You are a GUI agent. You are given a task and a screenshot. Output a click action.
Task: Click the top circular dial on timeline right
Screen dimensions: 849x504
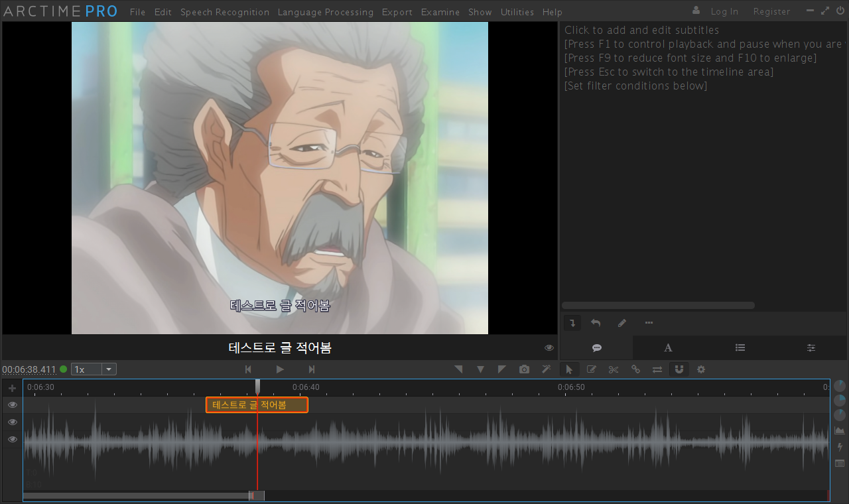point(840,385)
